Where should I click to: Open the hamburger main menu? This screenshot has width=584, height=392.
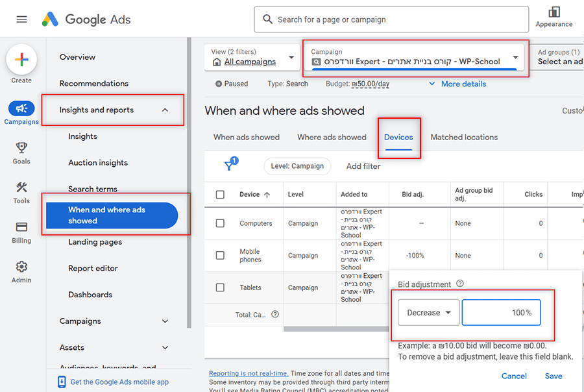coord(21,19)
